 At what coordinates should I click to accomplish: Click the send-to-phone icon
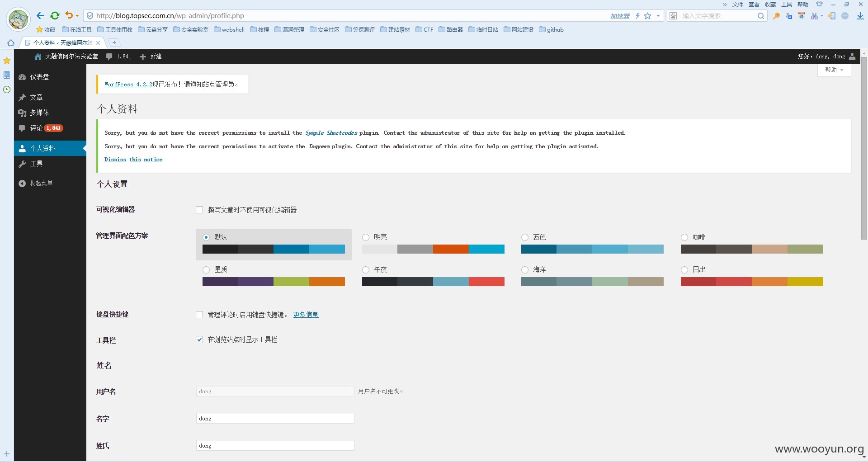click(x=832, y=16)
